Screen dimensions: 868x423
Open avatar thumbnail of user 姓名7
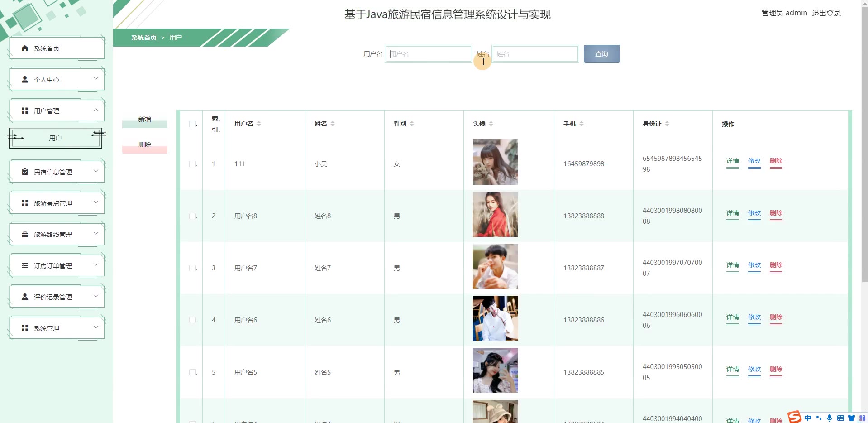pos(496,266)
